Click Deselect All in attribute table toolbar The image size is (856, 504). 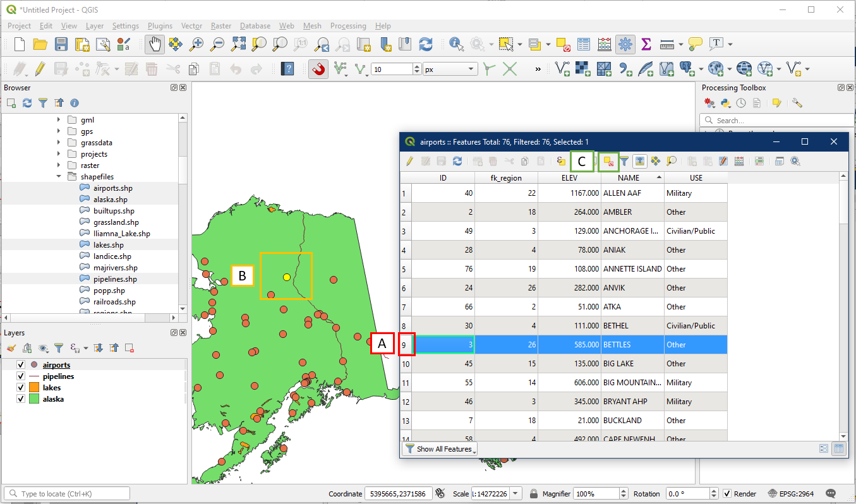point(608,162)
